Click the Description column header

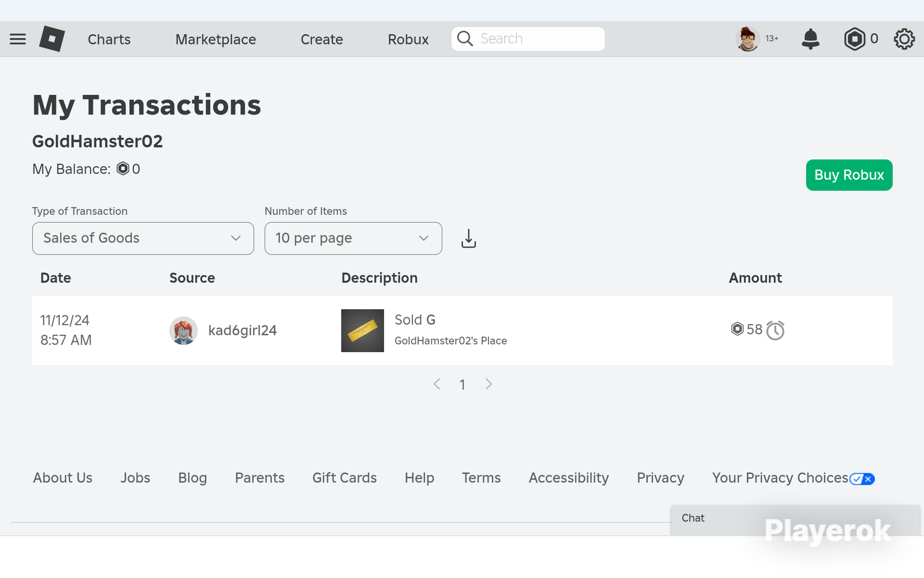point(379,278)
